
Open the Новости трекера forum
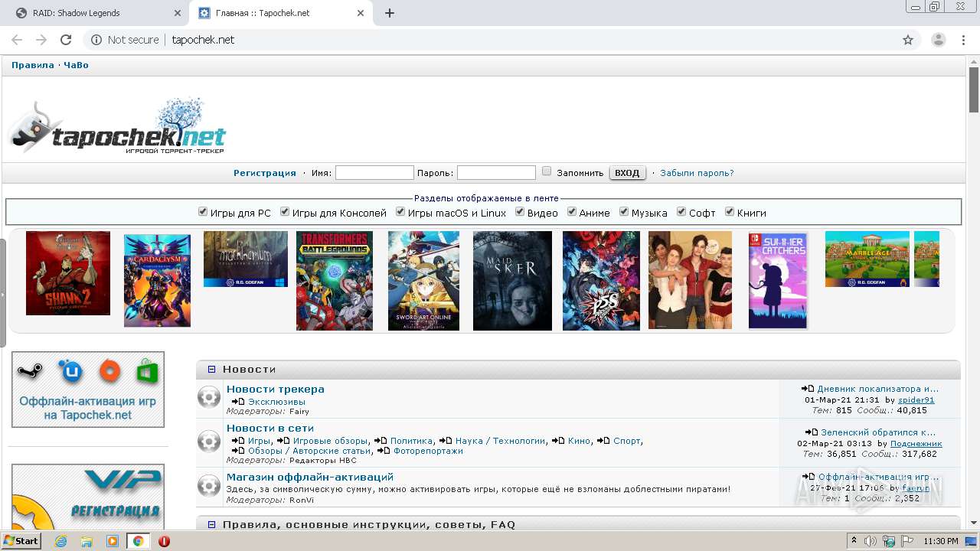pos(276,389)
